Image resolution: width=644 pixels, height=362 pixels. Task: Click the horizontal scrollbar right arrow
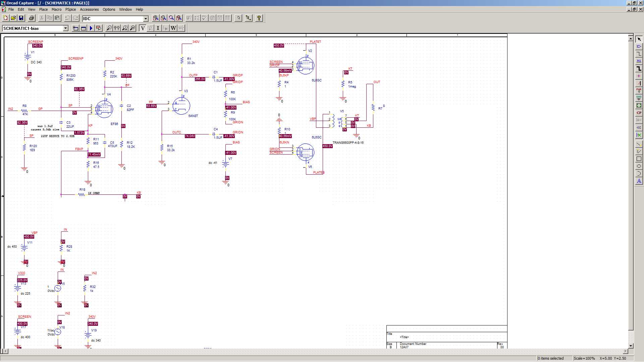(625, 351)
